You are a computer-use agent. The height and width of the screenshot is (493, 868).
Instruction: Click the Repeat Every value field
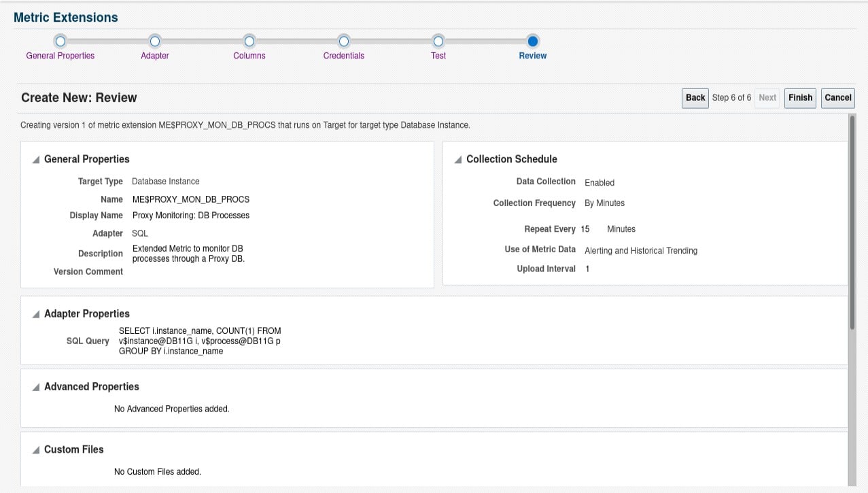click(586, 228)
